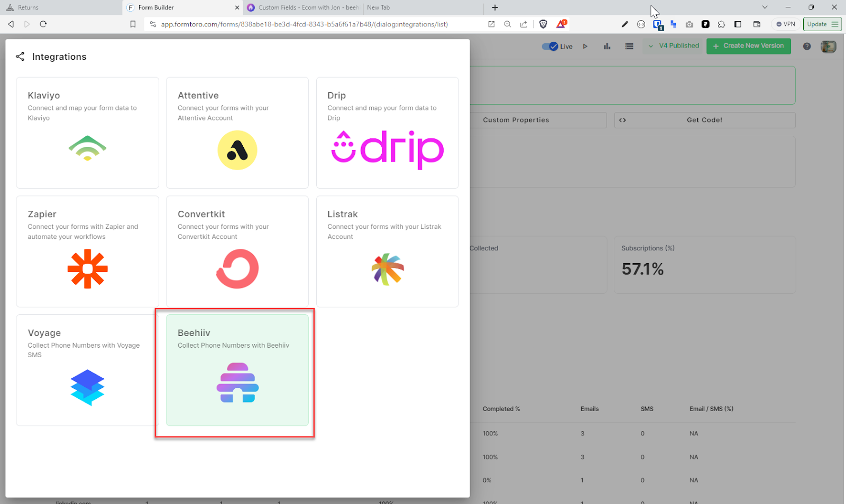
Task: Click the Emails column header
Action: point(590,409)
